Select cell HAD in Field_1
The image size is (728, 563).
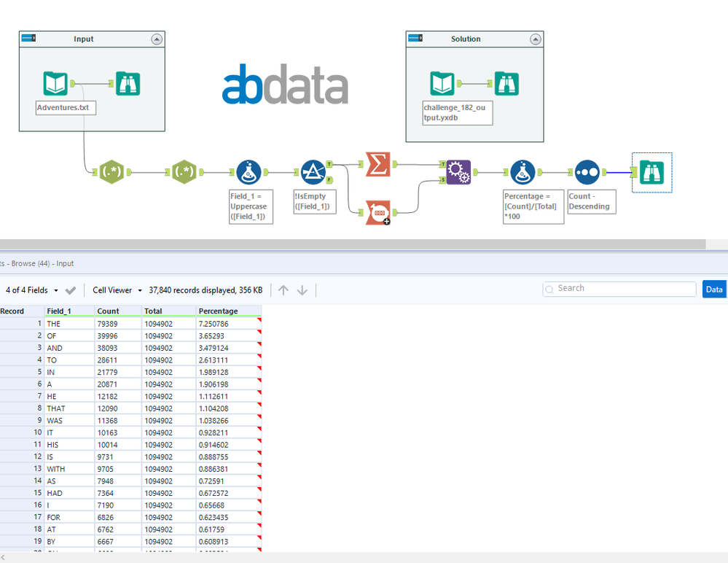(x=70, y=493)
